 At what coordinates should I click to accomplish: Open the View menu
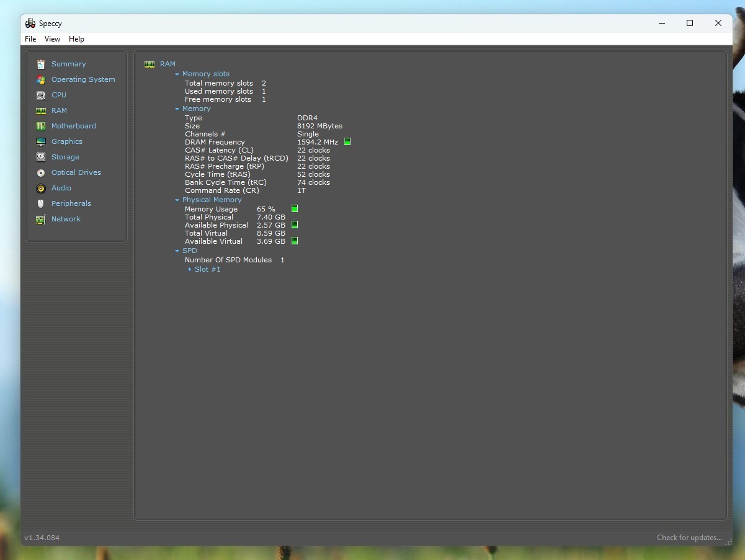pos(53,39)
